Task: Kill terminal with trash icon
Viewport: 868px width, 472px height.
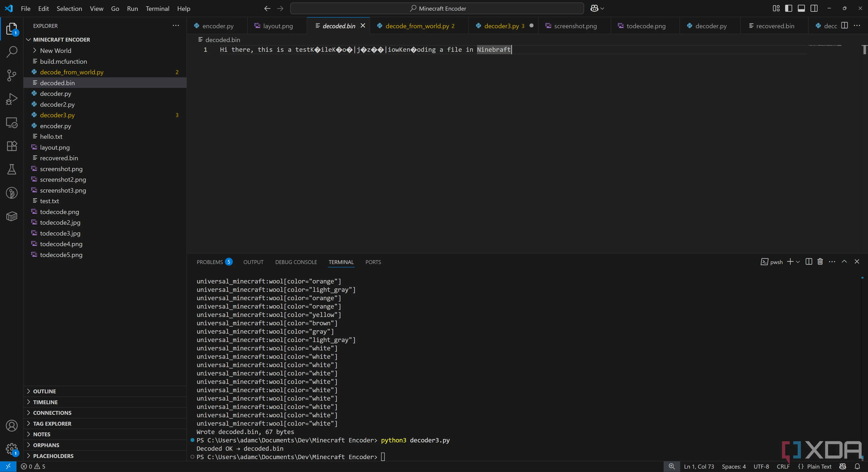Action: tap(820, 262)
